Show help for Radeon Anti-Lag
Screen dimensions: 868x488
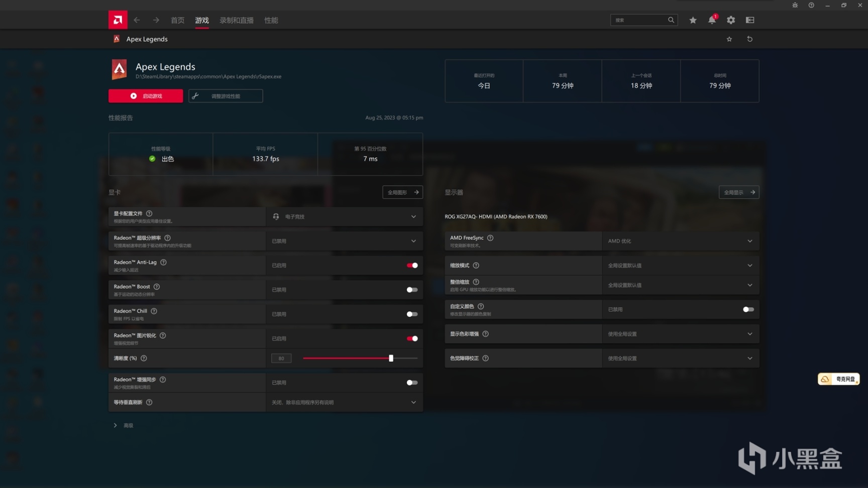tap(163, 262)
